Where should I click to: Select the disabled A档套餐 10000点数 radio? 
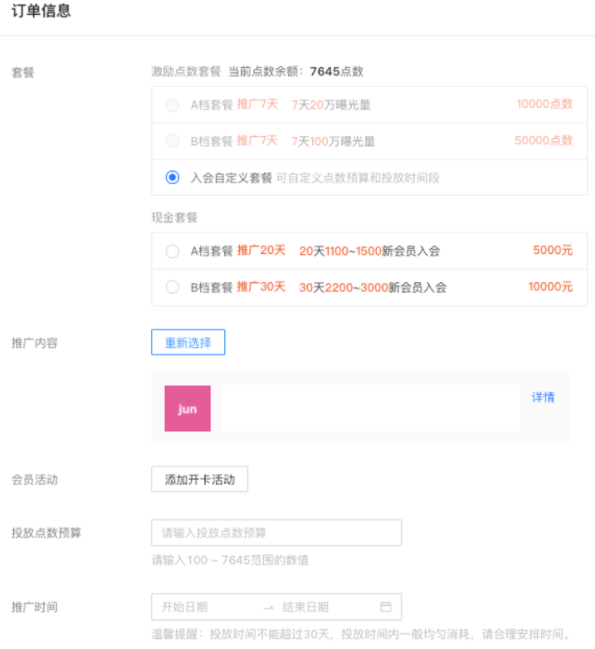click(172, 105)
